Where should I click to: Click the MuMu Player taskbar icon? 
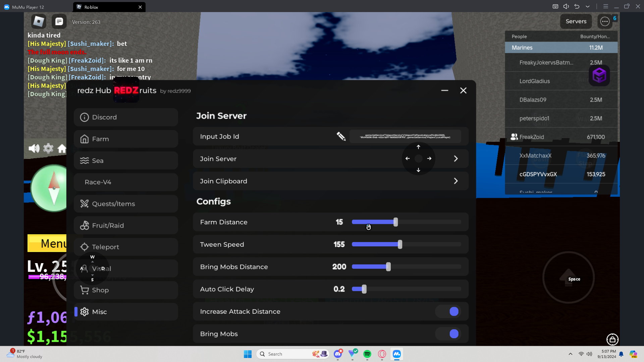(397, 354)
